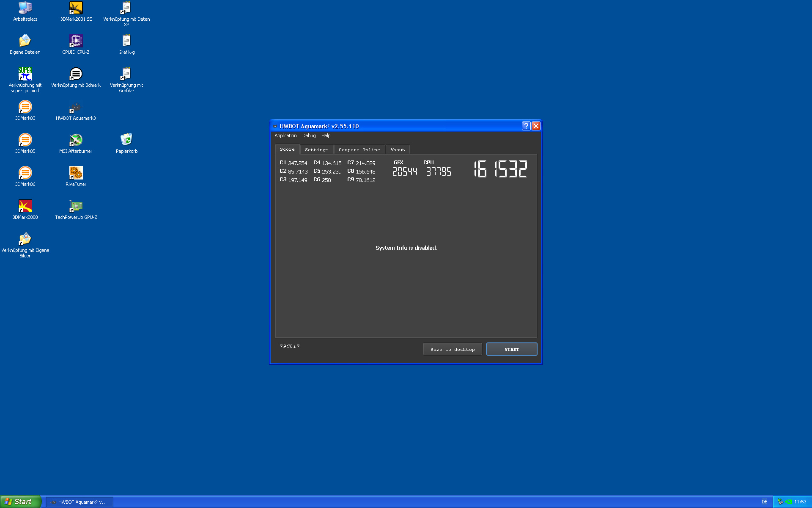Select the 3DMark2000 desktop icon

point(25,210)
